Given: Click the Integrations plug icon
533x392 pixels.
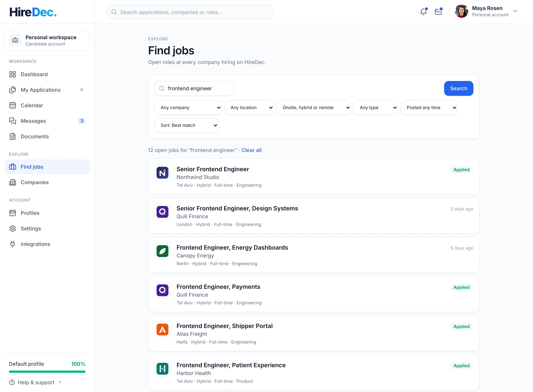Looking at the screenshot, I should click(x=13, y=244).
